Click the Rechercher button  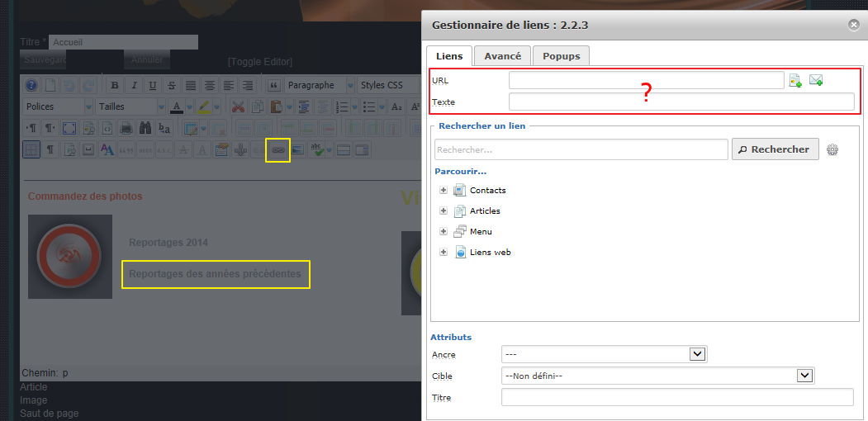pos(775,149)
